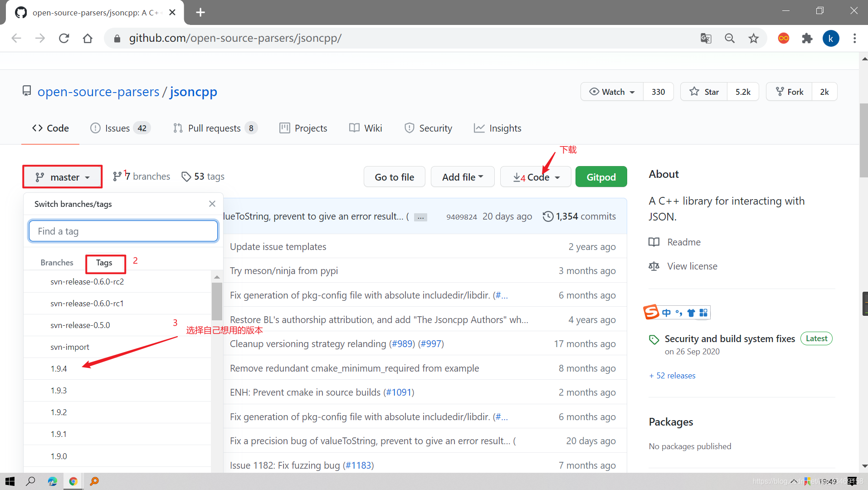Toggle Sogou punctuation mode
Image resolution: width=868 pixels, height=490 pixels.
point(678,313)
